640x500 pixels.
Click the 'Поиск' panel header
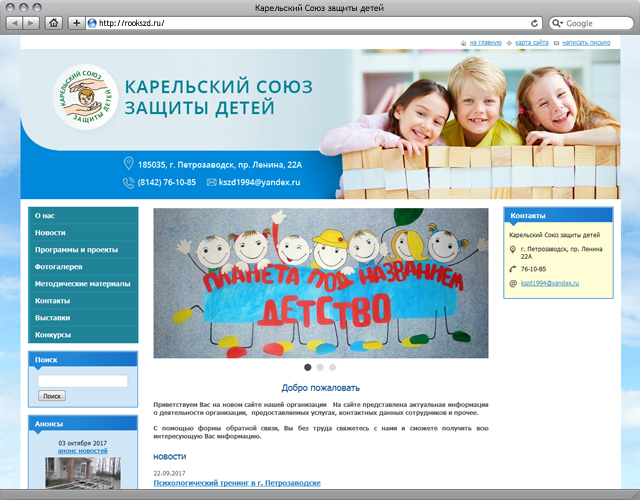[x=83, y=360]
